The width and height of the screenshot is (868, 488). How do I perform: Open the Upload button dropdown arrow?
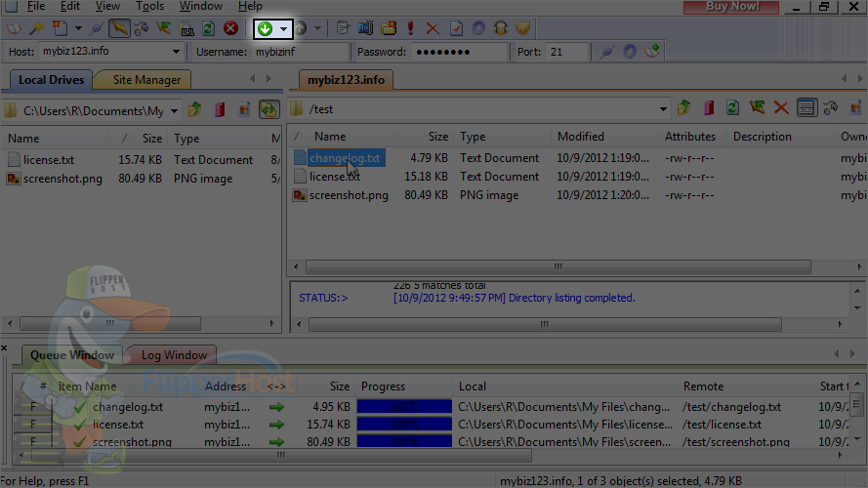pyautogui.click(x=317, y=28)
